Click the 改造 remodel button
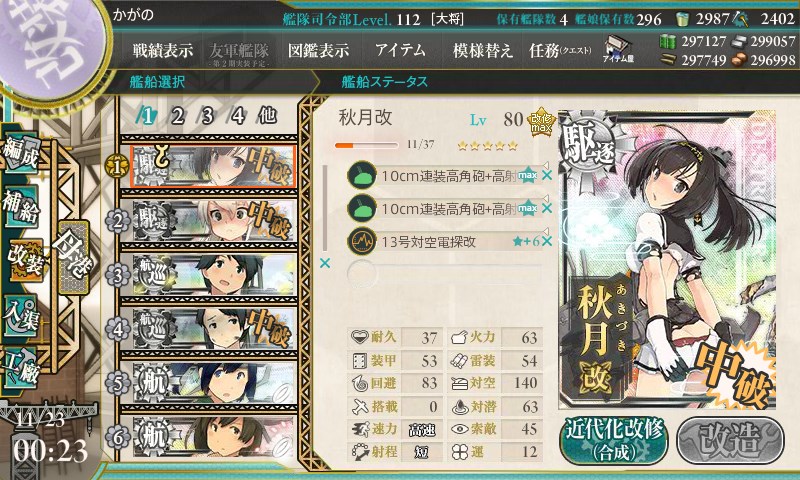This screenshot has width=800, height=480. (x=730, y=440)
